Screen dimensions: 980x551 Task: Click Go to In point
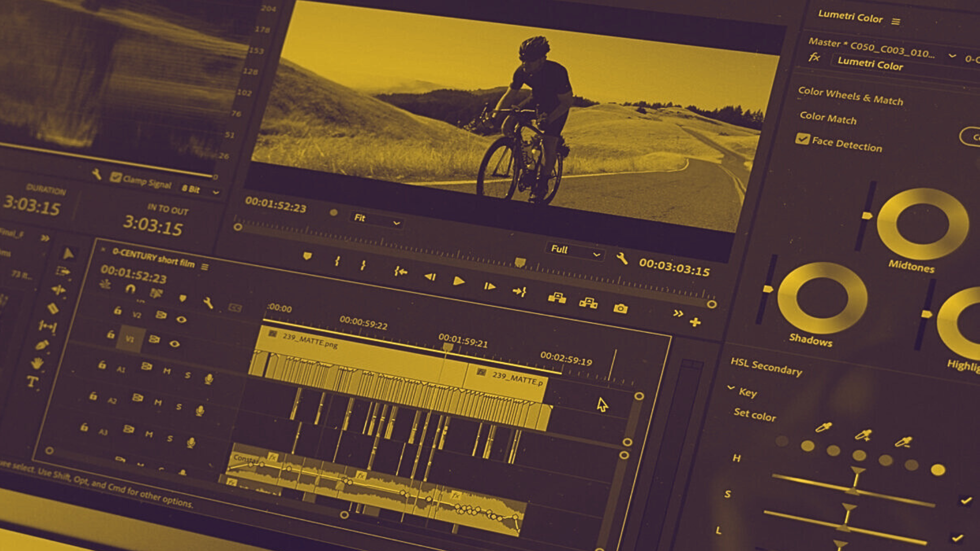[x=401, y=271]
